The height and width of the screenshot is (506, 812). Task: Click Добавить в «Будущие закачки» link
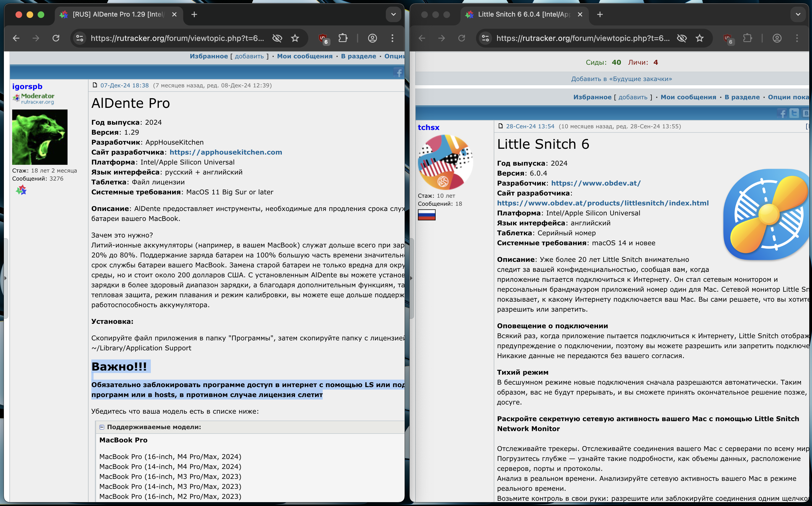[x=621, y=79]
